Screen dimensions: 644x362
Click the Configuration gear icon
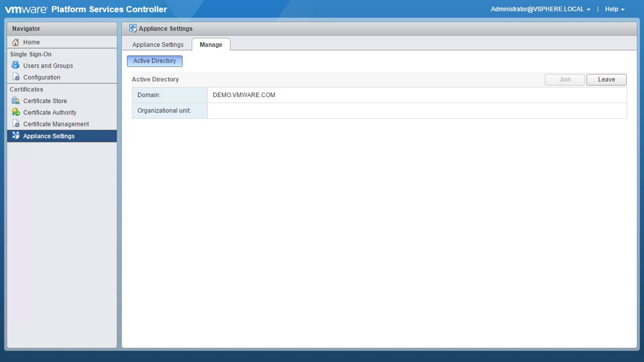16,77
